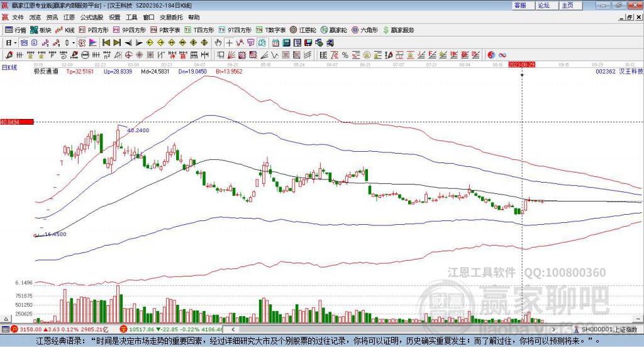Select the red target circle tool
The image size is (644, 347).
click(x=128, y=55)
